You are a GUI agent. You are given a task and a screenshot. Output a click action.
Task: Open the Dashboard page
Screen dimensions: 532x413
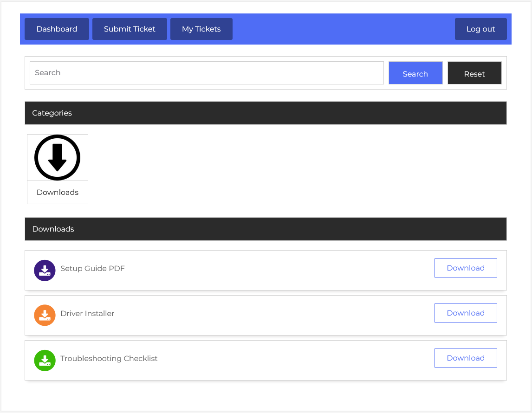point(57,29)
